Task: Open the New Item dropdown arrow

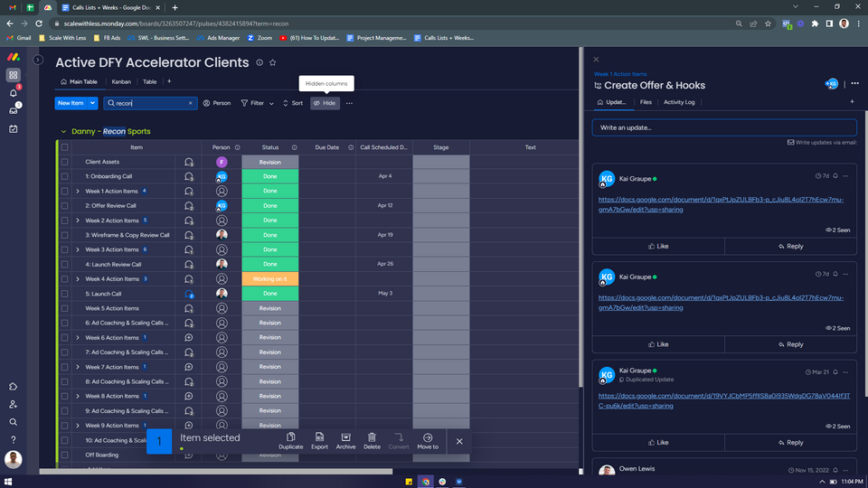Action: [92, 103]
